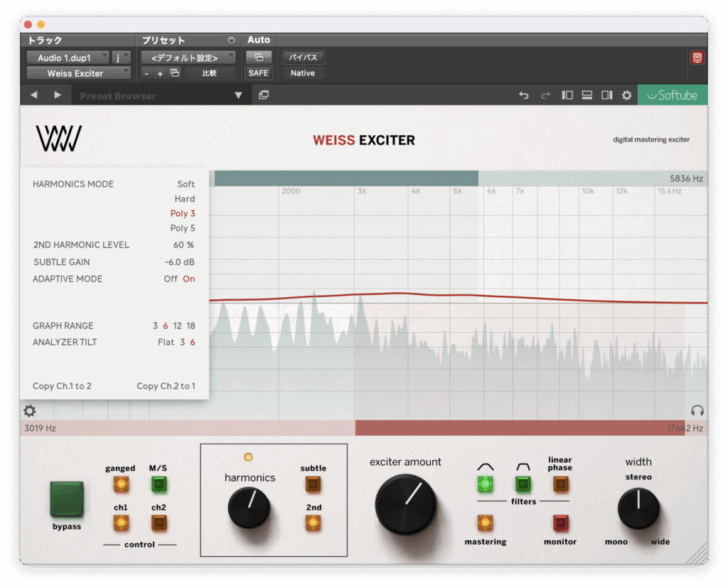The height and width of the screenshot is (588, 728).
Task: Click the red response curve on graph
Action: coord(459,297)
